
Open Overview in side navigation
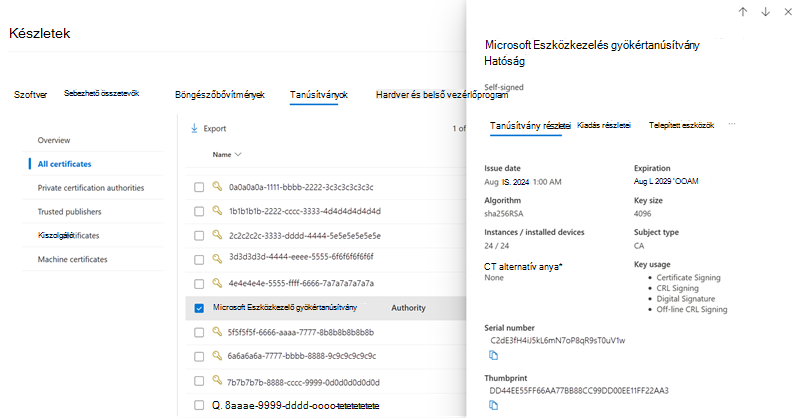pos(54,140)
